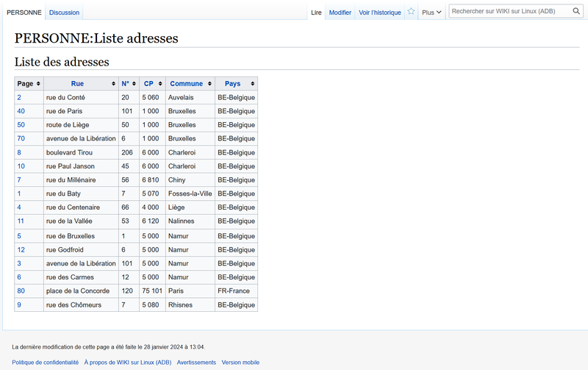Click the Rue column header link
The image size is (588, 370).
pos(77,84)
